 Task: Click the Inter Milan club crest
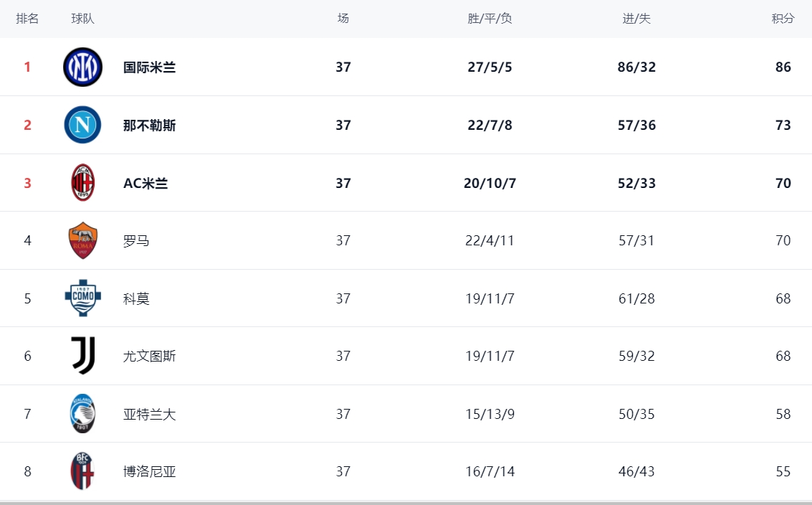[83, 67]
